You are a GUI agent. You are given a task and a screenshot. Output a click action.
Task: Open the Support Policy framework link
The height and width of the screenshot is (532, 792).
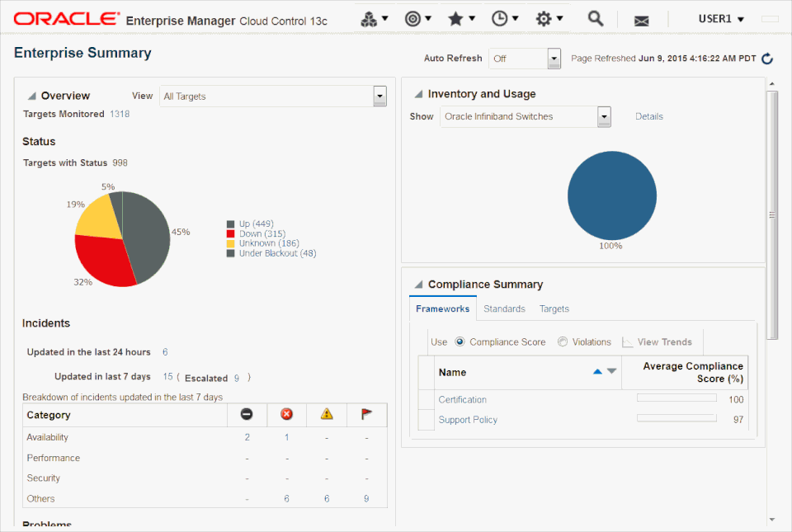point(468,420)
